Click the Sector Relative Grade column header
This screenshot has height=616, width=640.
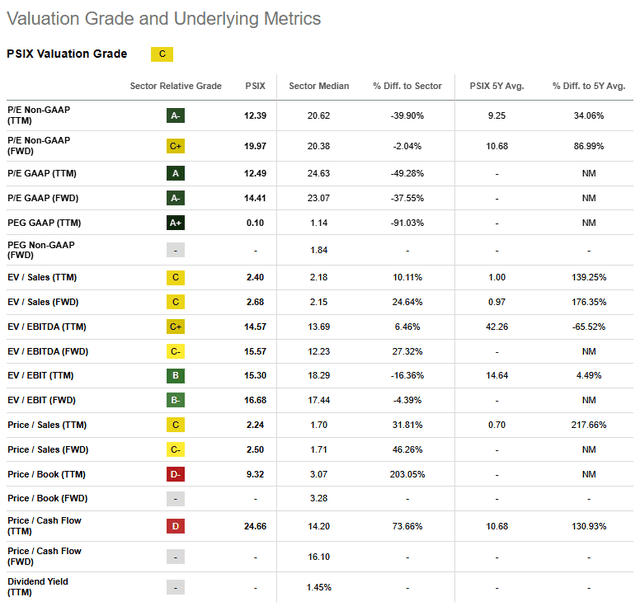pos(175,86)
